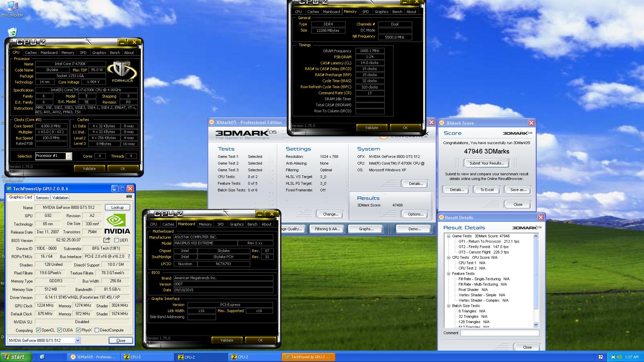Image resolution: width=644 pixels, height=362 pixels.
Task: Collapse the Feature Tests tree node
Action: click(448, 274)
